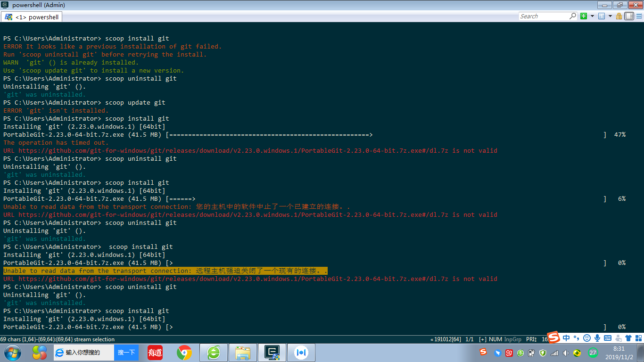Open volume speaker tray icon
Viewport: 644px width, 362px height.
tap(566, 353)
